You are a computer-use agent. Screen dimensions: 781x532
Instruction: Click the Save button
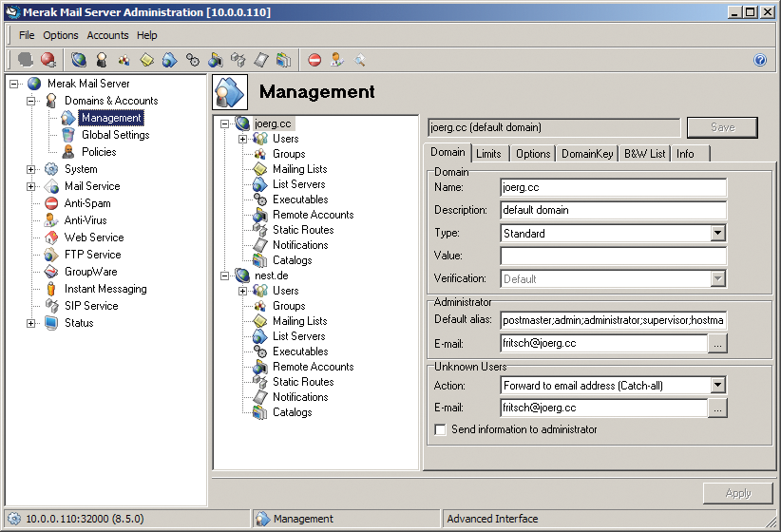click(x=722, y=127)
